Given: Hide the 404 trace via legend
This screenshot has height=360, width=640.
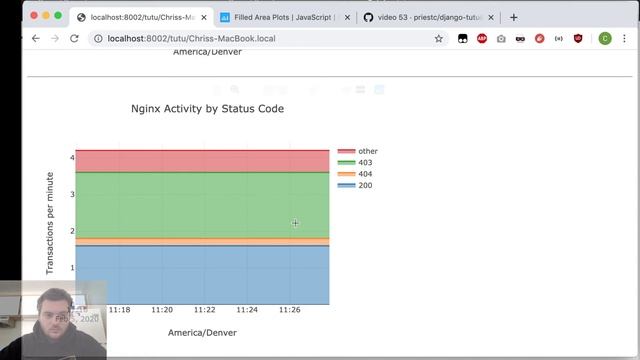Looking at the screenshot, I should [x=355, y=174].
